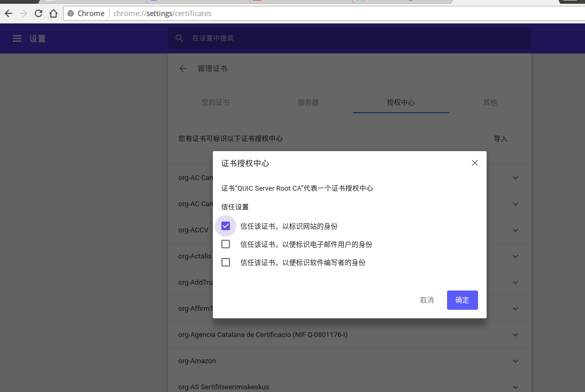Enable trust for identifying email users

pyautogui.click(x=226, y=244)
